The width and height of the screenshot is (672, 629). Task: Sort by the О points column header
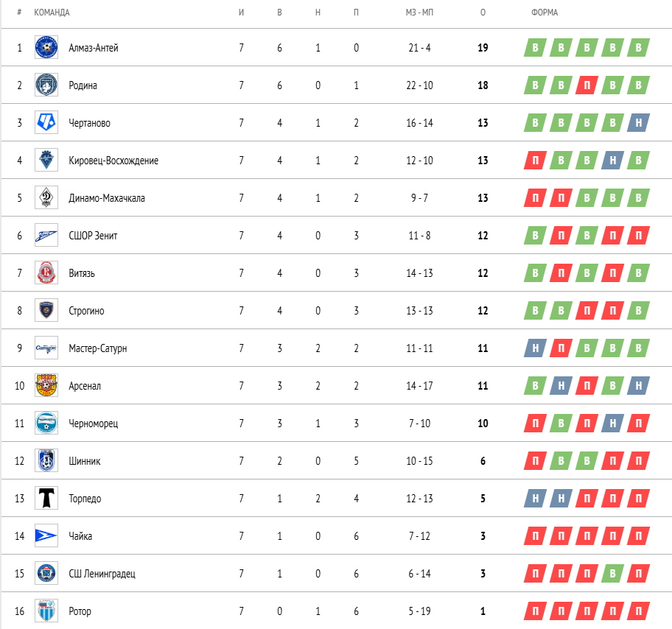483,13
